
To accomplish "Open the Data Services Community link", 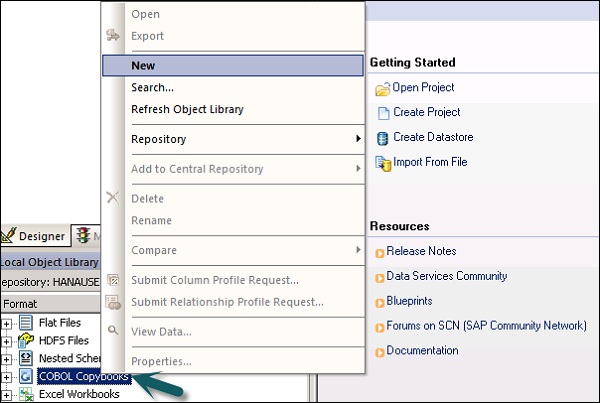I will [446, 276].
